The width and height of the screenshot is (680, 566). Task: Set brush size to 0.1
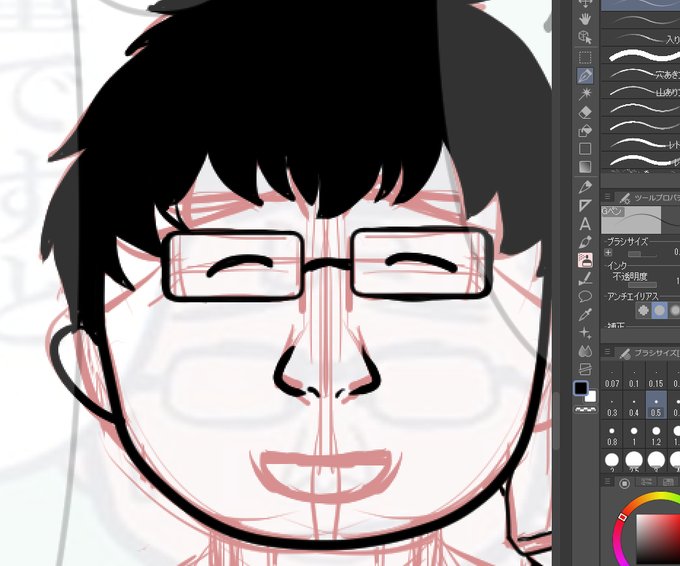coord(634,378)
